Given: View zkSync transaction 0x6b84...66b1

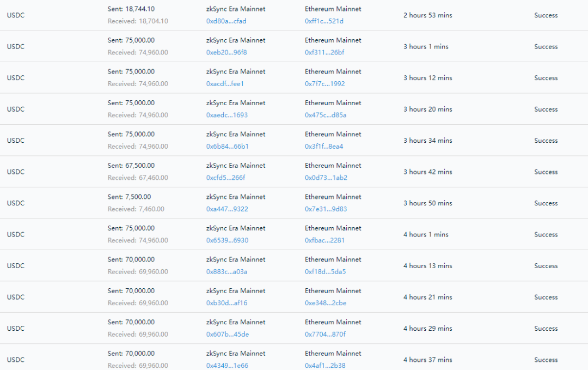Looking at the screenshot, I should coord(227,147).
